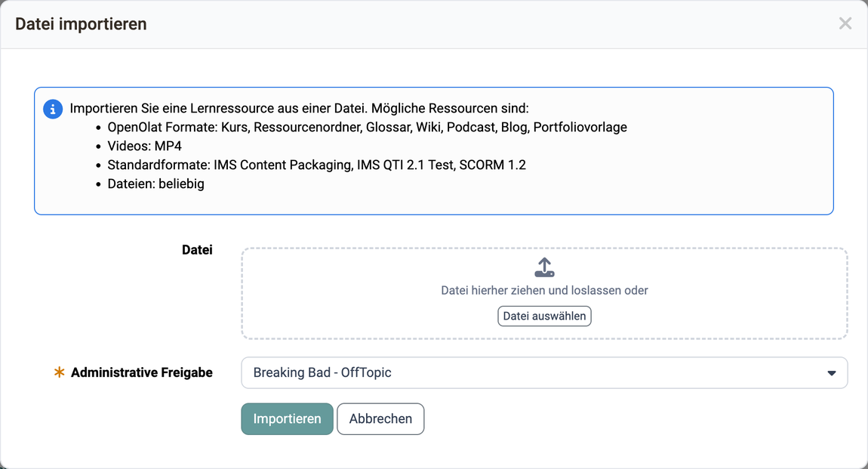
Task: Click the orange mandatory asterisk icon
Action: click(x=59, y=372)
